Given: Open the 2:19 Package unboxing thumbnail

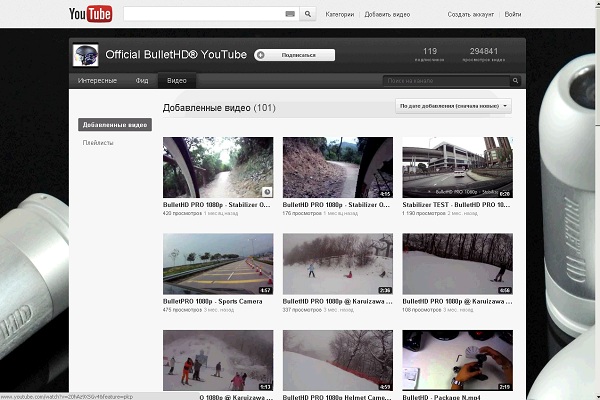Looking at the screenshot, I should click(x=458, y=360).
